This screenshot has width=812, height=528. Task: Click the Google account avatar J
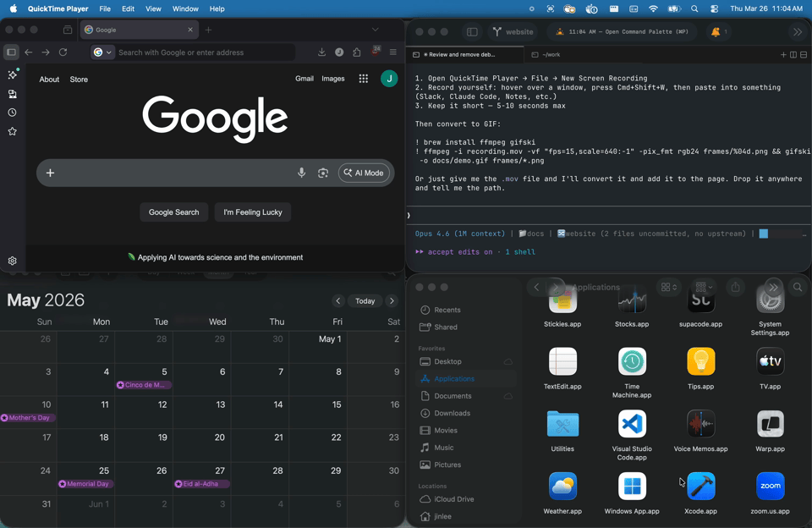coord(389,79)
